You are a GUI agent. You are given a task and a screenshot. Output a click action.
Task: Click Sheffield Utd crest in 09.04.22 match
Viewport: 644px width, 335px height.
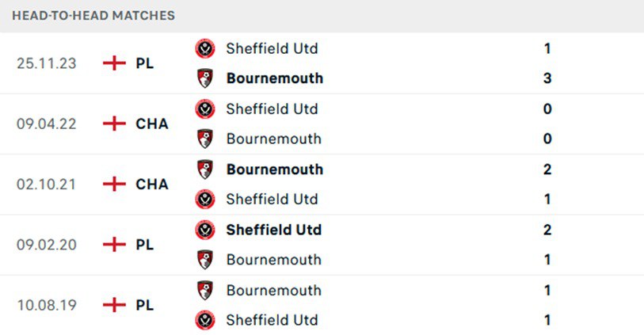(205, 108)
